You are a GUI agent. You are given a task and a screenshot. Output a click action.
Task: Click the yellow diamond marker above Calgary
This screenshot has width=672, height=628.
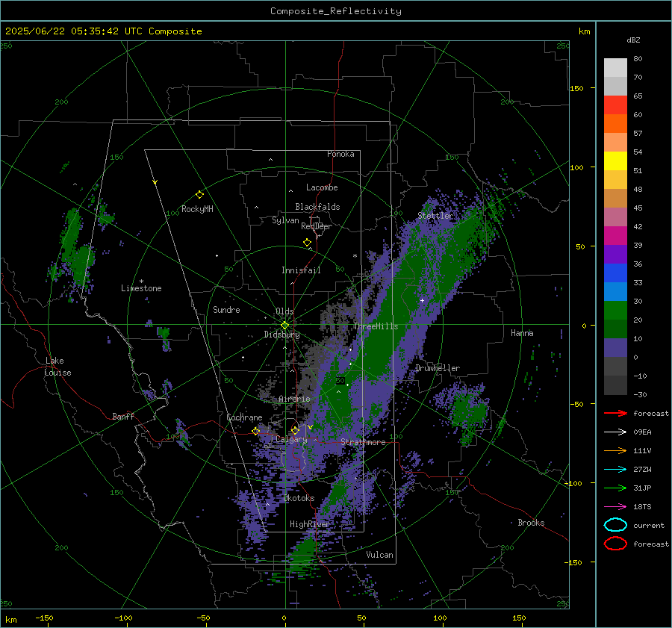coord(295,430)
